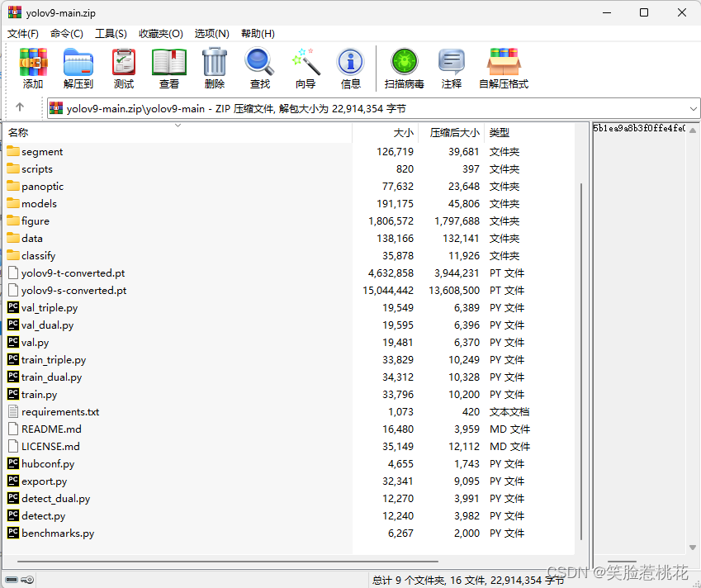Image resolution: width=701 pixels, height=588 pixels.
Task: Go up one folder level arrow
Action: 20,107
